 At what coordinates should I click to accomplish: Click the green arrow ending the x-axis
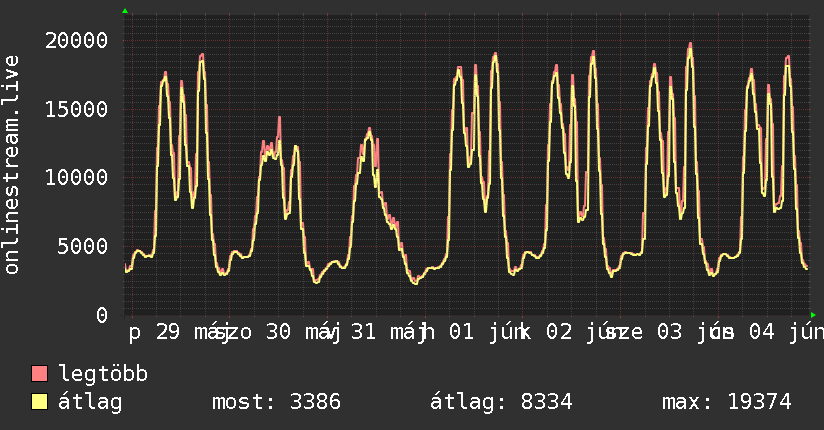(x=813, y=315)
